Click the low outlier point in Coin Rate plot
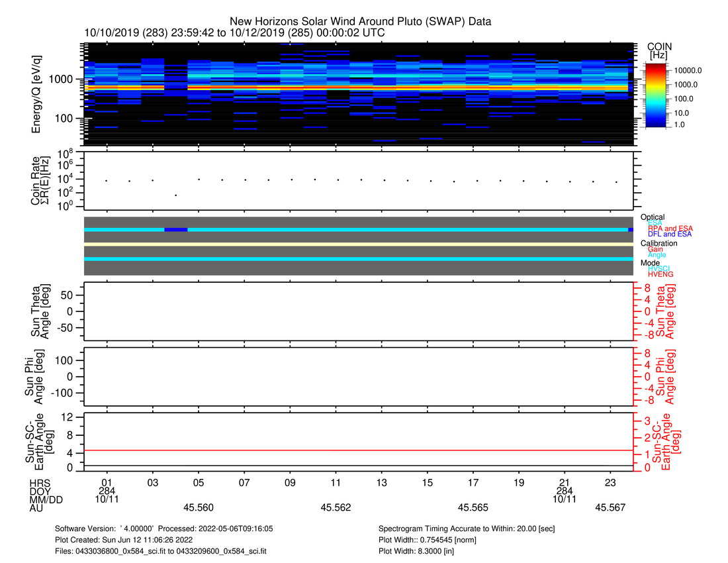728x563 pixels. click(175, 195)
